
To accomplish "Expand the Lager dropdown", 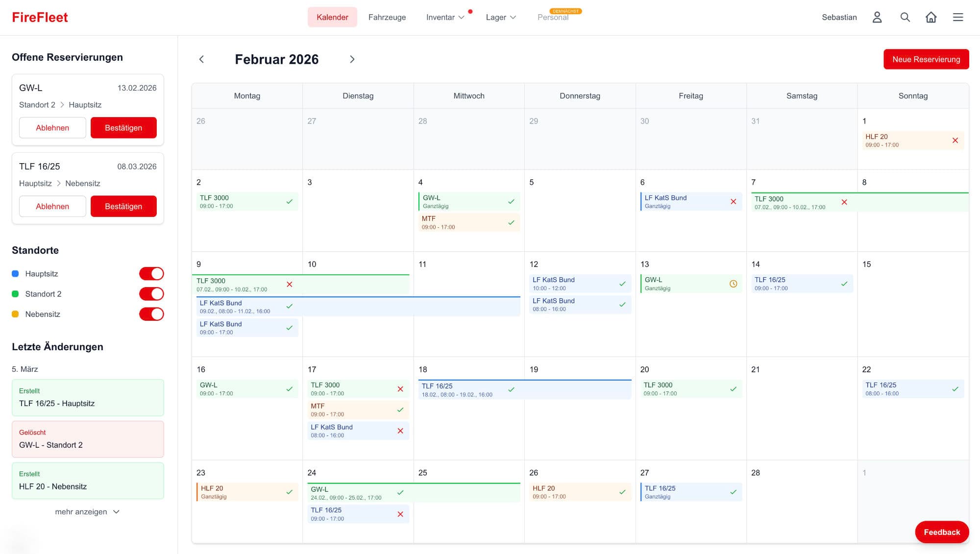I will 501,17.
